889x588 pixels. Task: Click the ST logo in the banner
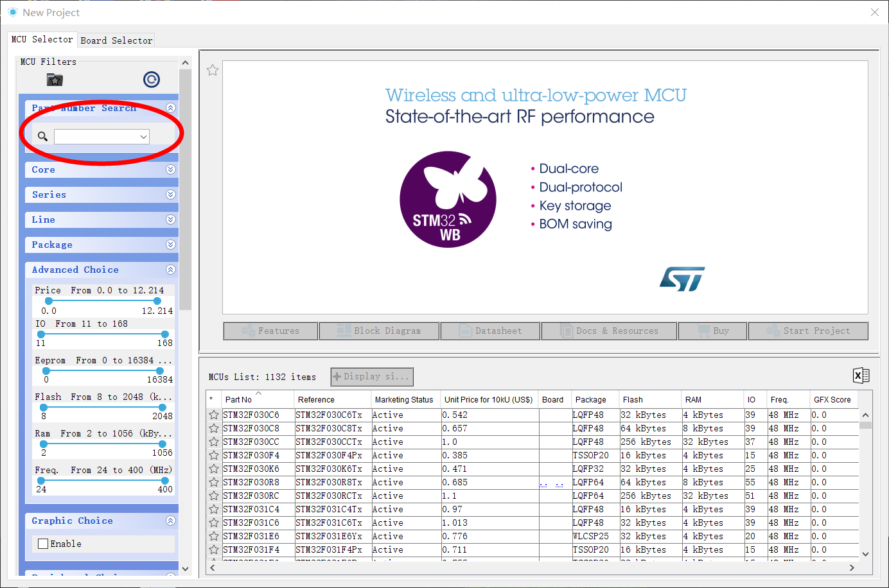tap(682, 279)
